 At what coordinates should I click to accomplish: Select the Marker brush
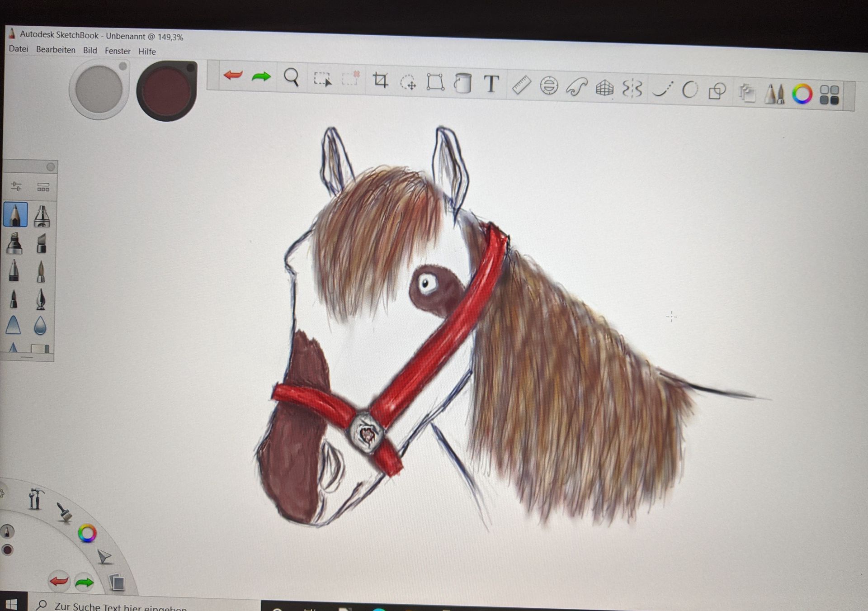click(x=14, y=243)
